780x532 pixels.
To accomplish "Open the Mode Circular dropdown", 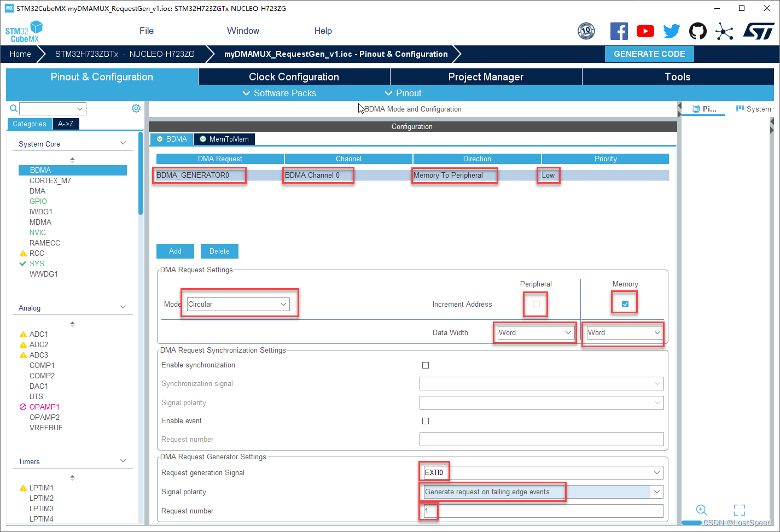I will click(238, 304).
